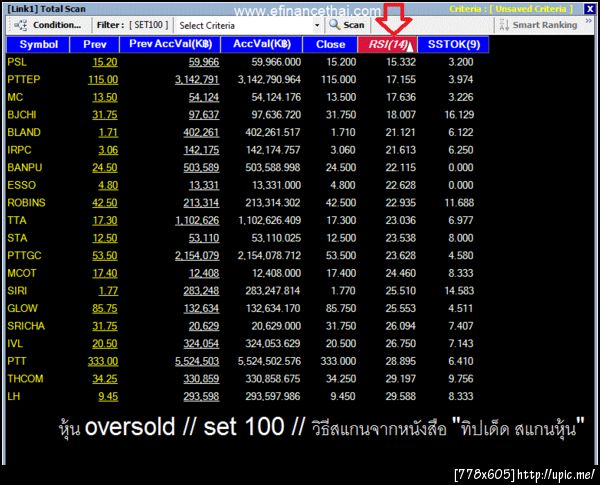The height and width of the screenshot is (485, 600).
Task: Select the MC symbol
Action: [15, 97]
